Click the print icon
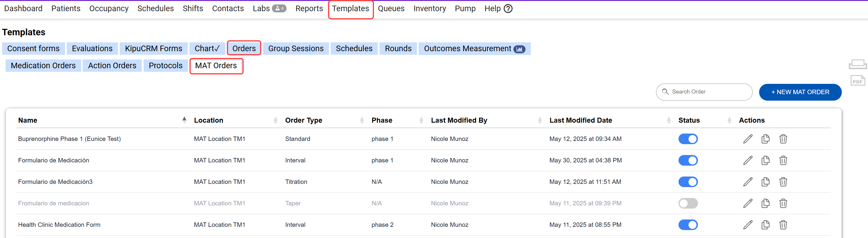 [857, 64]
